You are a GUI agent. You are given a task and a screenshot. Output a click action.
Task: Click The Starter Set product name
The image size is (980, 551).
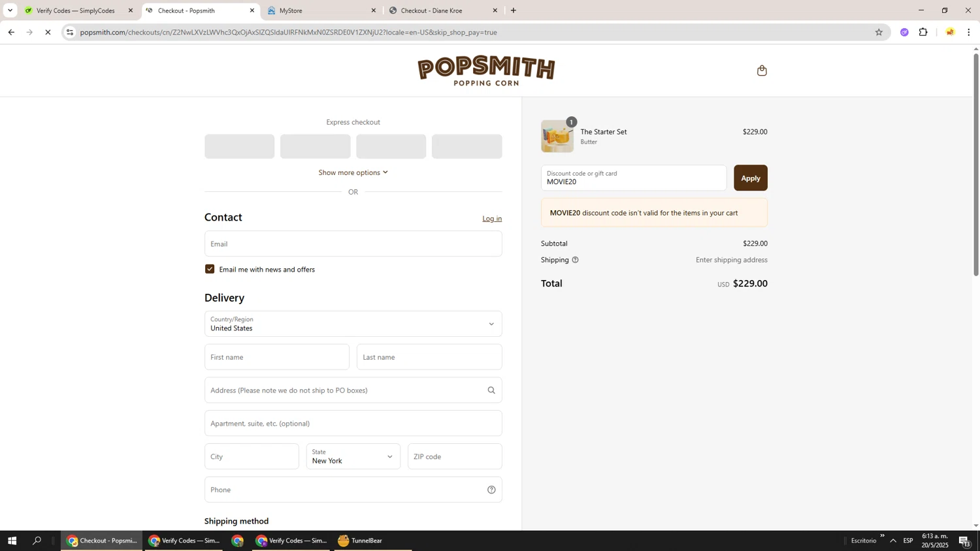[x=604, y=132]
